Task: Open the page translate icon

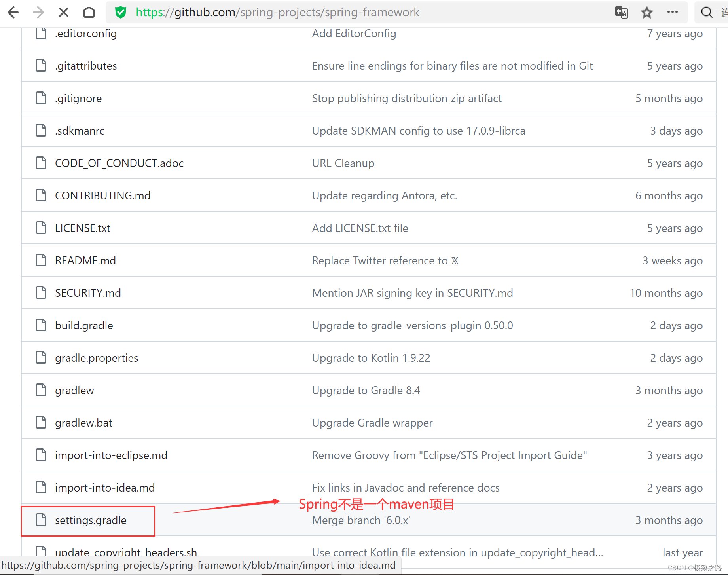Action: point(622,12)
